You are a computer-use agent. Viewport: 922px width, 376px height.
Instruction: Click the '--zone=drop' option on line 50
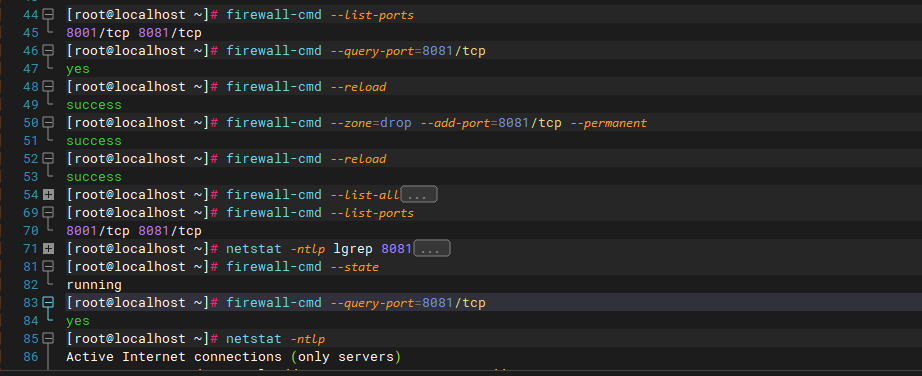tap(370, 122)
